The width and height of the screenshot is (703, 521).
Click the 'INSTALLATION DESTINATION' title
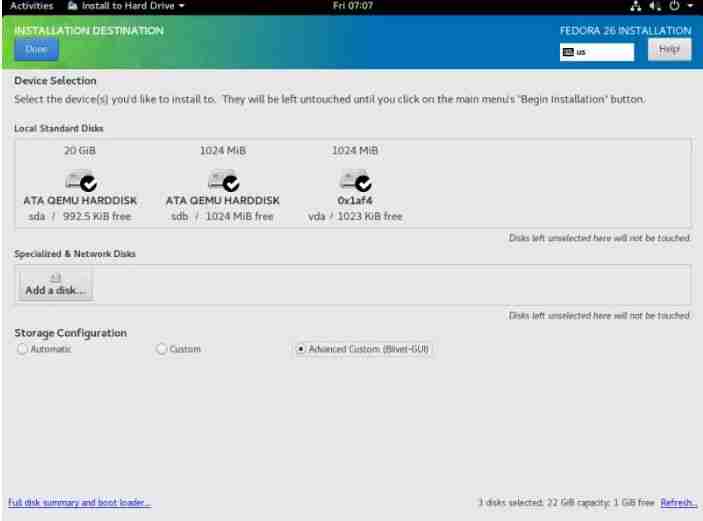89,30
